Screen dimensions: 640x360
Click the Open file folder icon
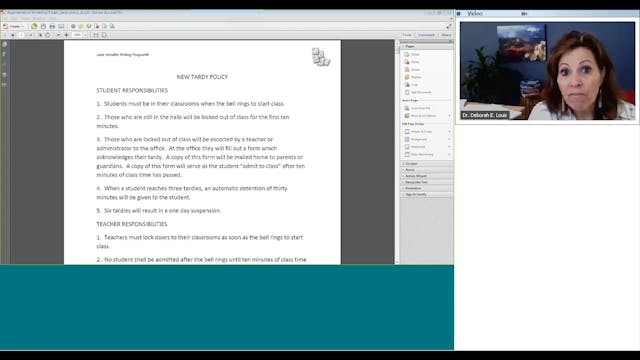point(34,26)
